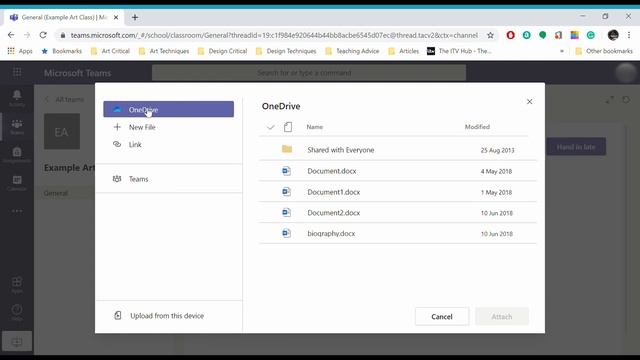Open Teams app launcher grid

pyautogui.click(x=17, y=73)
